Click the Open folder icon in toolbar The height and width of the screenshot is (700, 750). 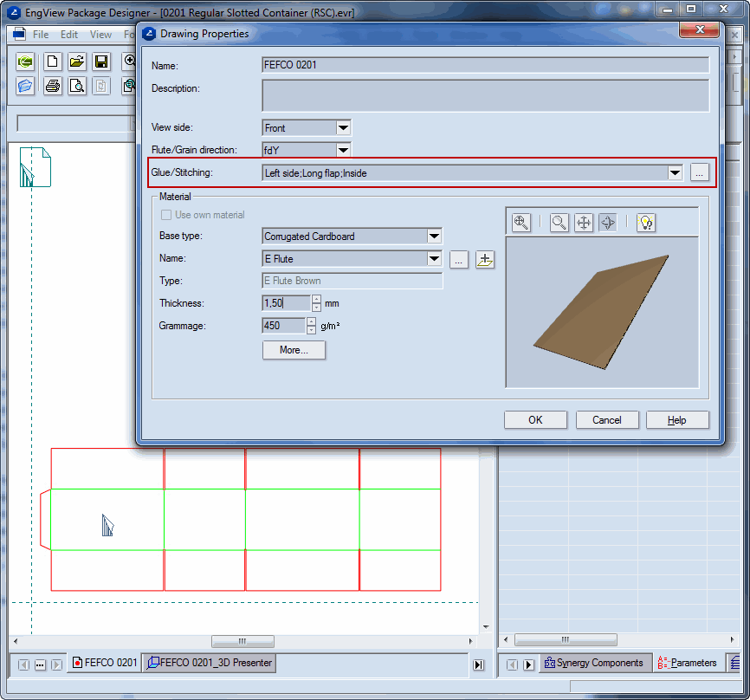[77, 62]
